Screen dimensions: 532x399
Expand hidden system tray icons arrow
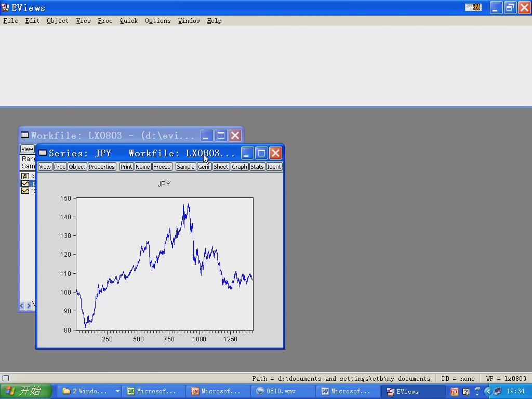pos(488,392)
